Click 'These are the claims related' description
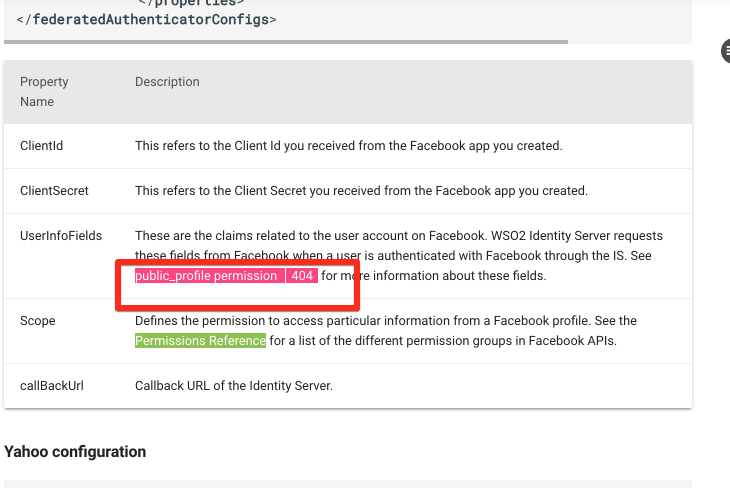The image size is (730, 488). (x=399, y=256)
